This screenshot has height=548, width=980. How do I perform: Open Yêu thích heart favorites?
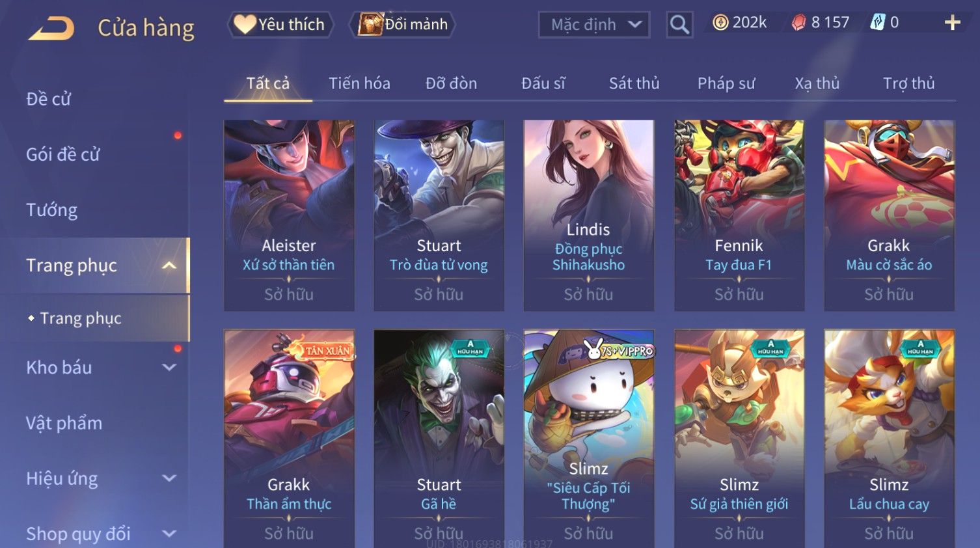280,25
